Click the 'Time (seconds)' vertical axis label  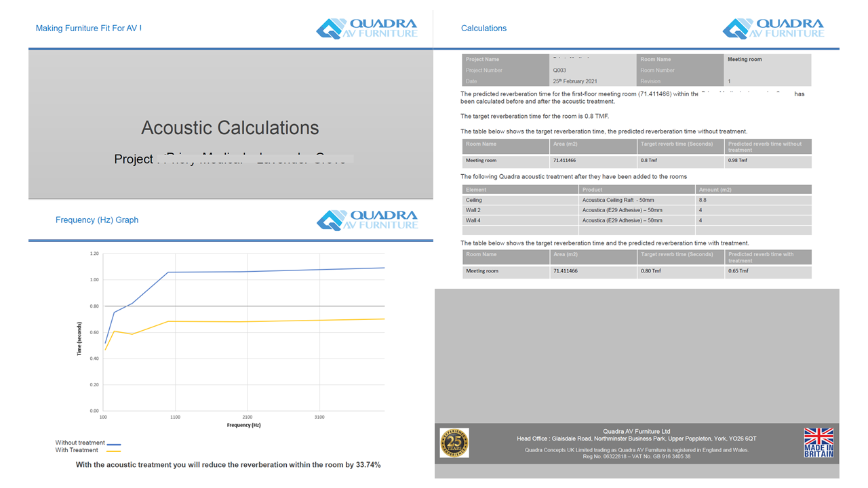coord(79,339)
